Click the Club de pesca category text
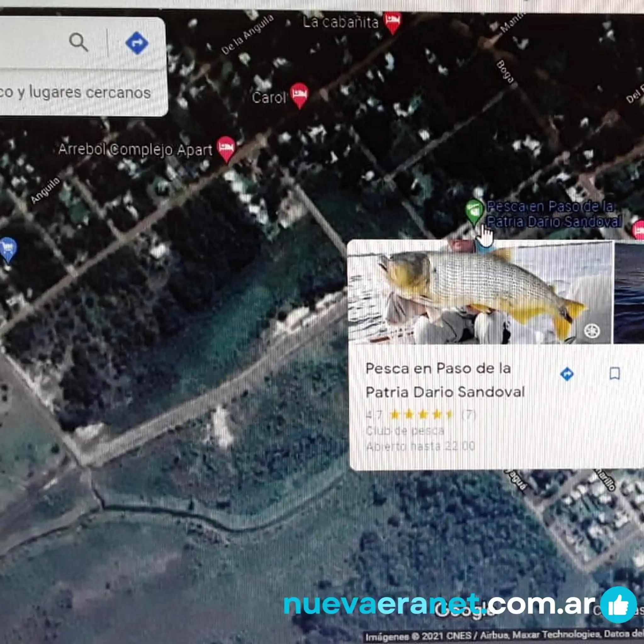 coord(405,431)
